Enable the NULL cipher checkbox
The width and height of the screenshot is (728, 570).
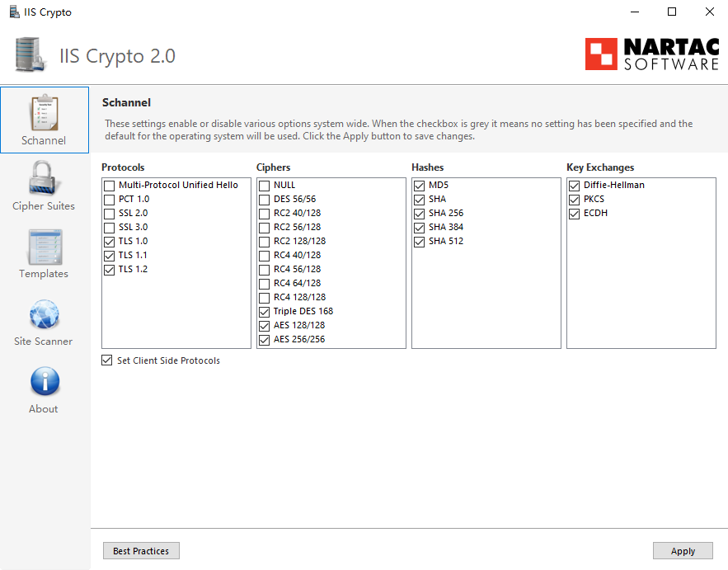[264, 186]
